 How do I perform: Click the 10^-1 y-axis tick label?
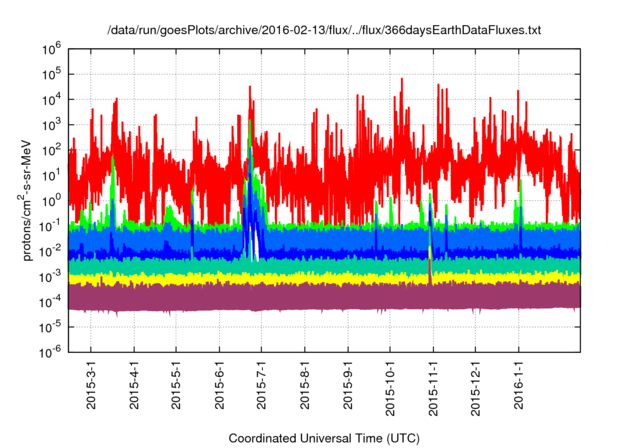(50, 226)
